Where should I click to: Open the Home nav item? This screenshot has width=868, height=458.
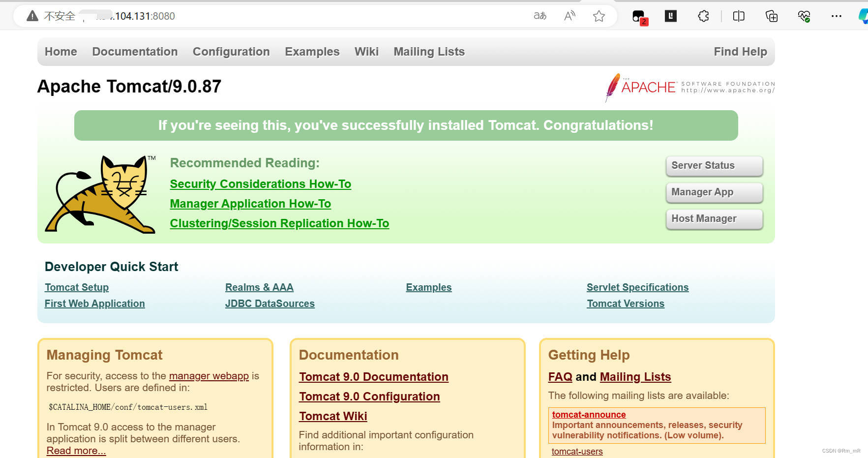coord(61,52)
